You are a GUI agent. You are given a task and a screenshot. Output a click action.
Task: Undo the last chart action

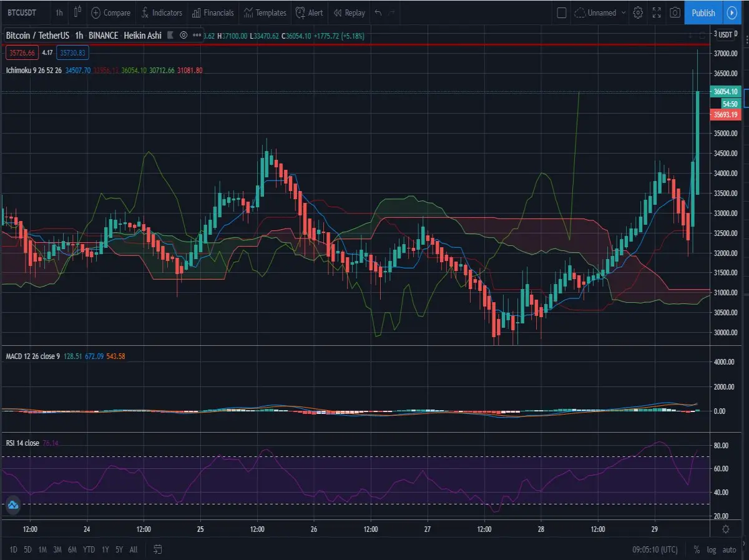click(x=378, y=12)
